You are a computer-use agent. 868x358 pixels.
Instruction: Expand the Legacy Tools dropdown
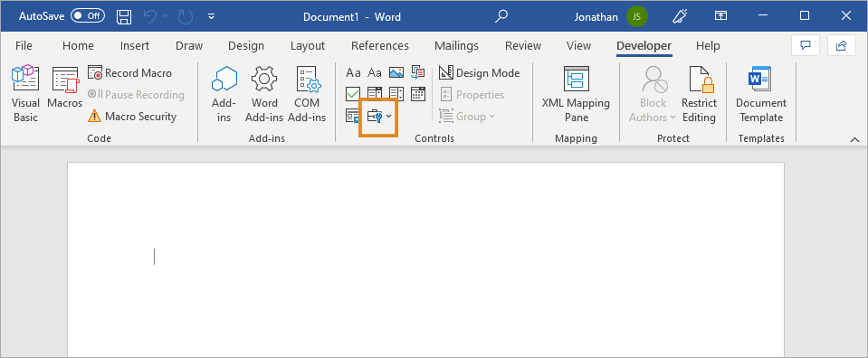(x=379, y=117)
